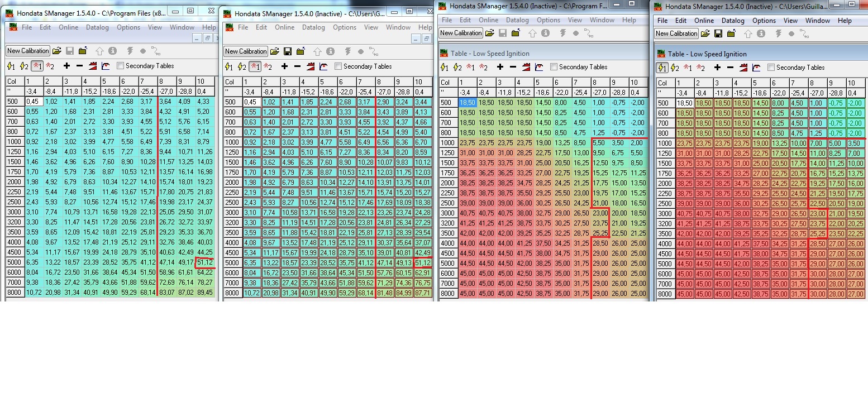
Task: Select highlighted 18,50 cell in third window
Action: 466,103
